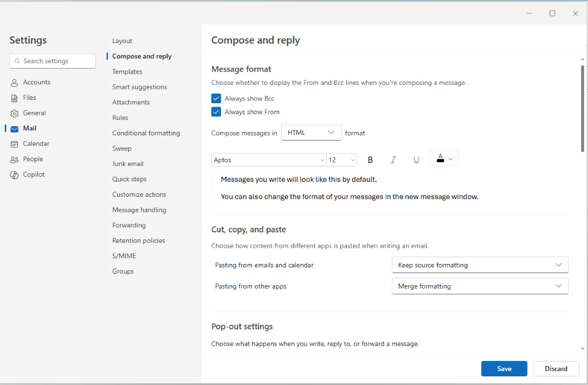Toggle the Always show Bcc setting
The width and height of the screenshot is (588, 385).
point(216,98)
